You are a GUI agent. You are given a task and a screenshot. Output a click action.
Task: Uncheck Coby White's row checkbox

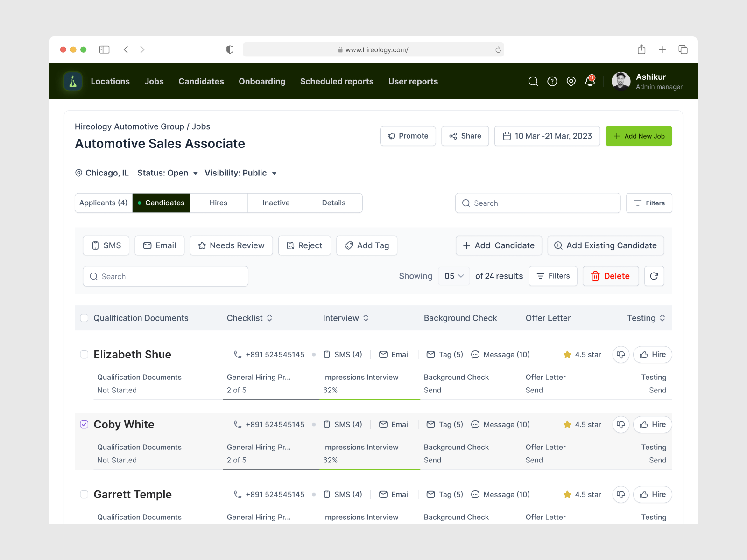click(84, 424)
